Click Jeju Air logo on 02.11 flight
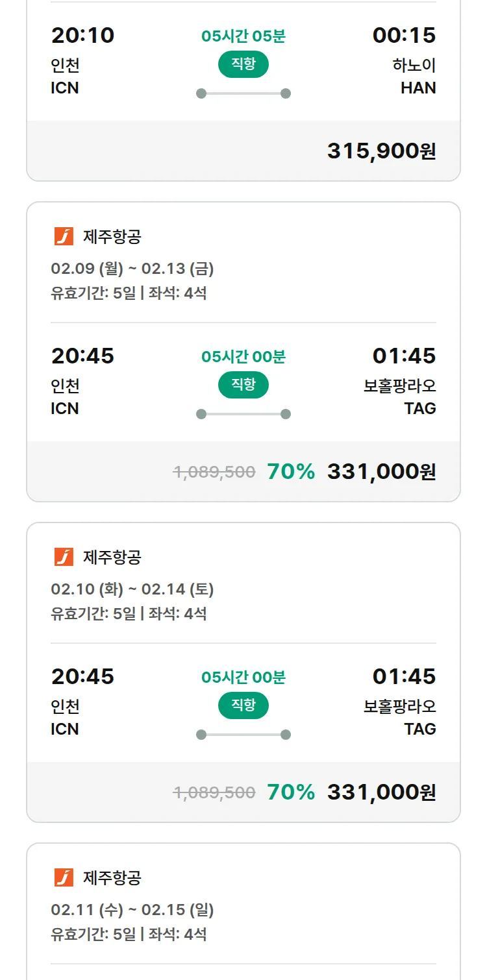 click(x=64, y=878)
